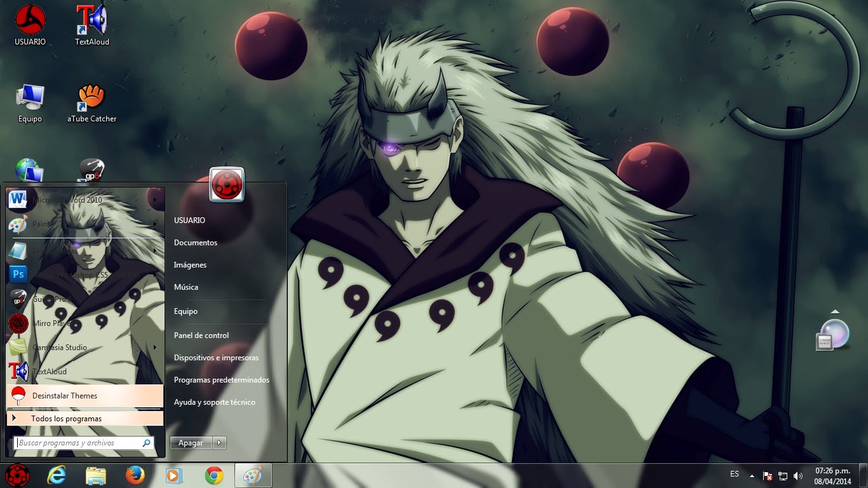Click the Show desktop strip at taskbar end
Image resolution: width=868 pixels, height=488 pixels.
click(864, 476)
